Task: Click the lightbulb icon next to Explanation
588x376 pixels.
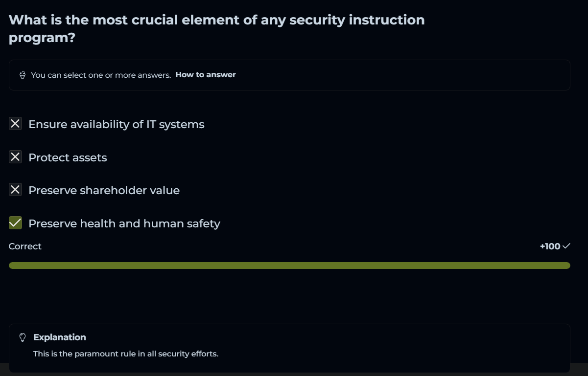Action: tap(22, 337)
